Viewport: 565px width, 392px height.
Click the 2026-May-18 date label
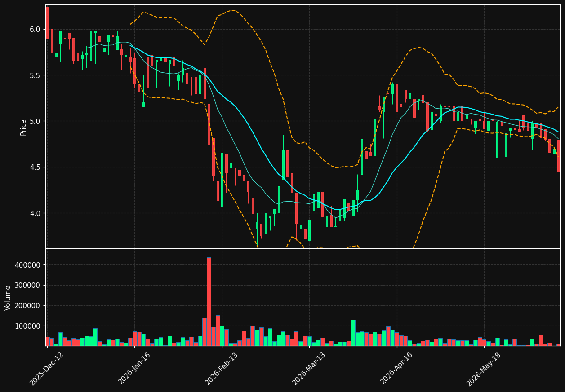tap(484, 369)
